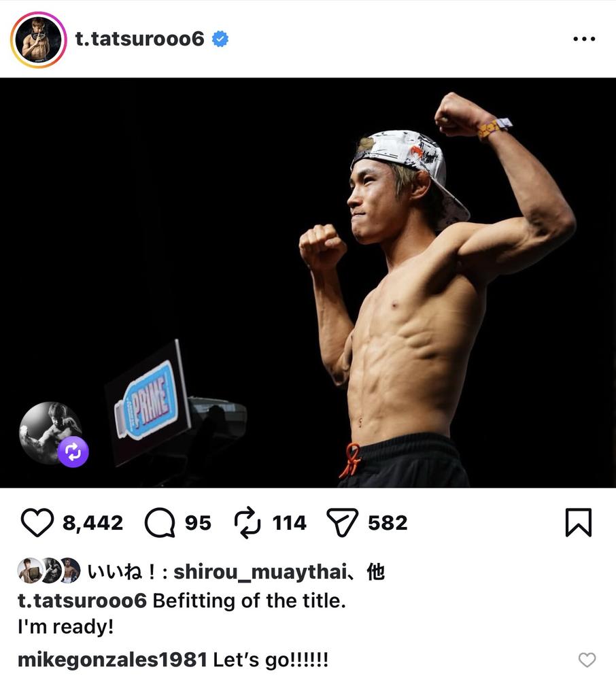Share the post with paper plane icon

(x=343, y=522)
